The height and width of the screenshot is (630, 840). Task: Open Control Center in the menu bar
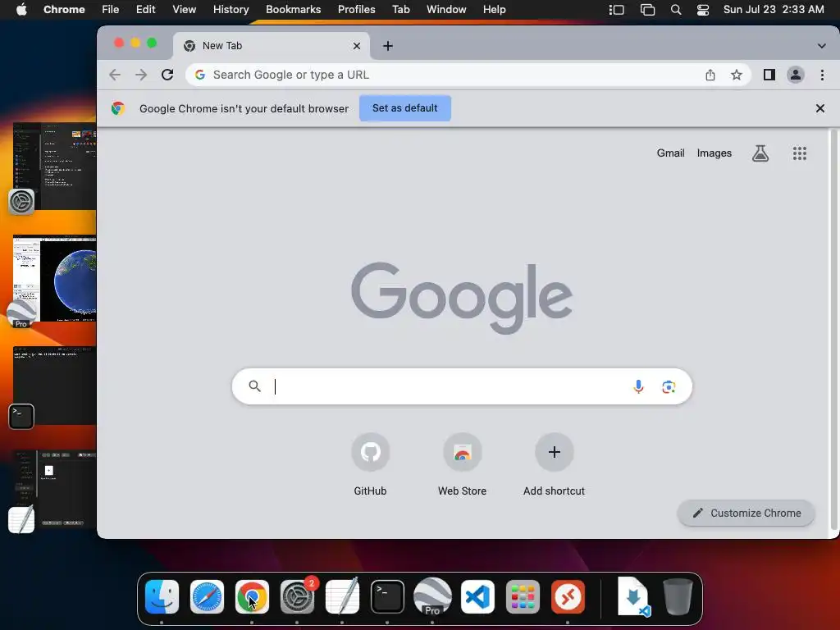pyautogui.click(x=703, y=10)
